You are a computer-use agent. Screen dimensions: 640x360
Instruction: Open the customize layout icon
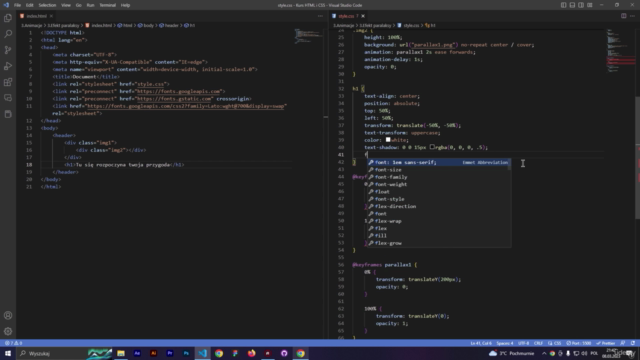[x=590, y=5]
